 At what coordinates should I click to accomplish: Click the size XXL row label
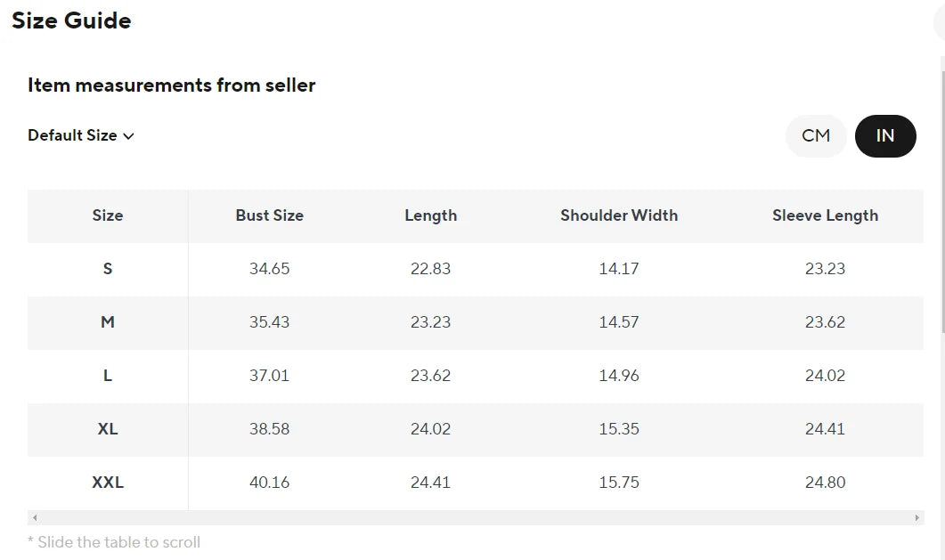coord(108,483)
